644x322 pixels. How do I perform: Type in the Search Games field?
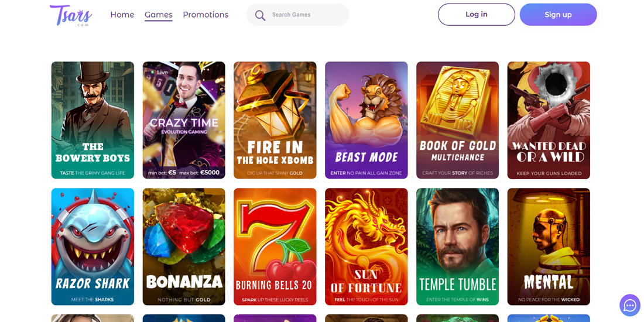point(307,15)
